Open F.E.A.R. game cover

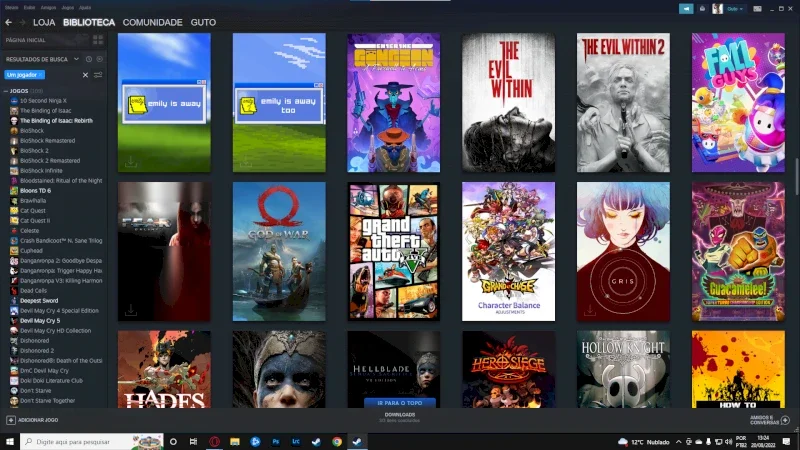pos(164,252)
